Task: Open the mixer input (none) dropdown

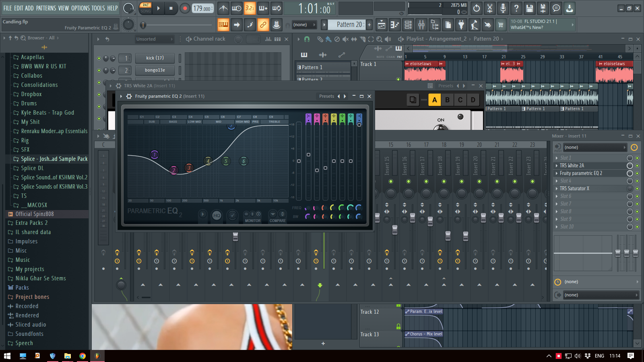Action: (x=594, y=148)
